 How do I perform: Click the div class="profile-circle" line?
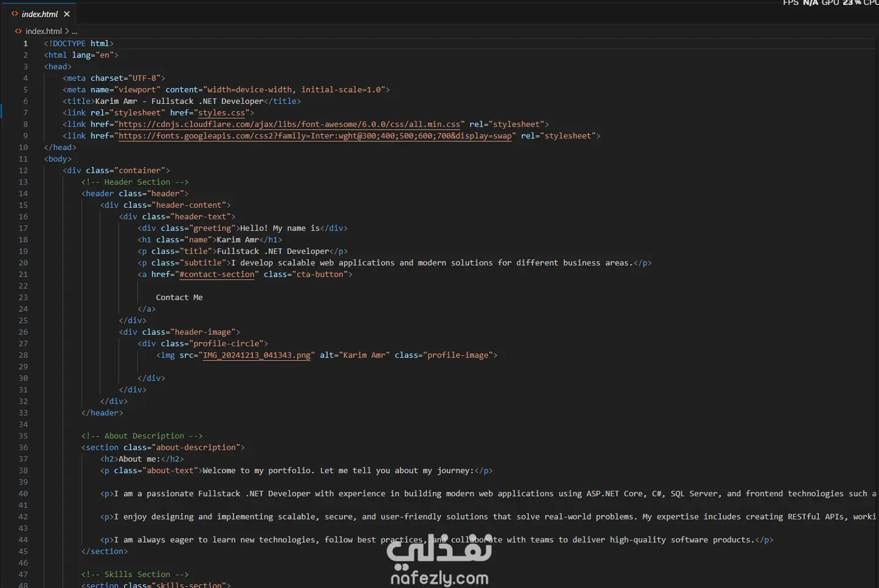pos(202,344)
